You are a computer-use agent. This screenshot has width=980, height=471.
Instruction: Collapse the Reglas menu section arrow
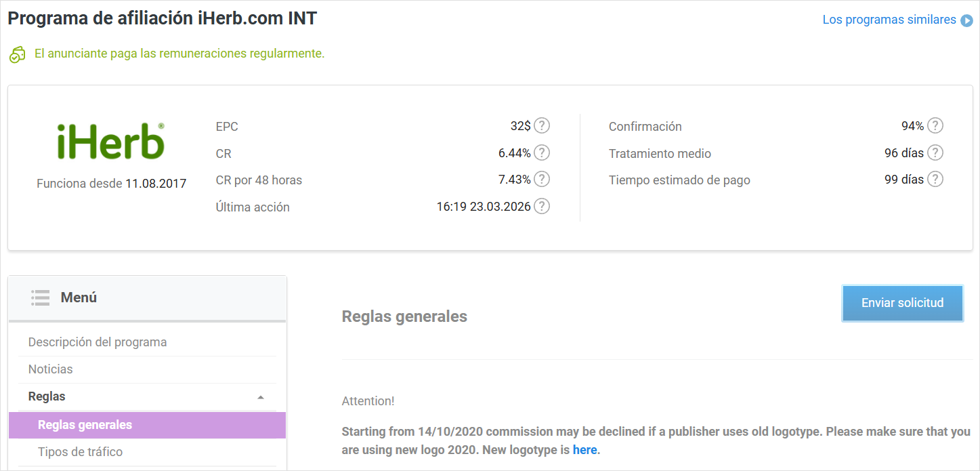point(261,397)
